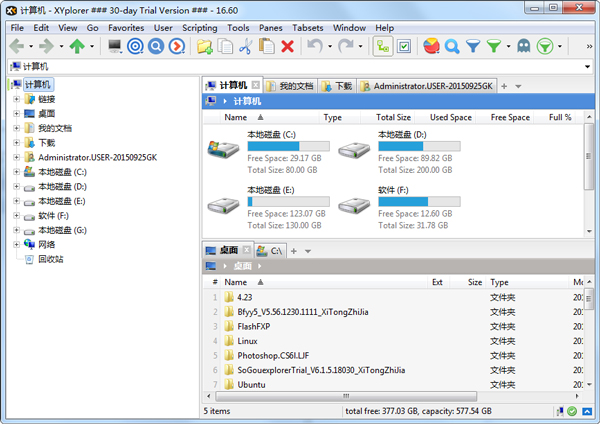Click the green status circle in status bar
Viewport: 600px width, 424px height.
coord(572,411)
